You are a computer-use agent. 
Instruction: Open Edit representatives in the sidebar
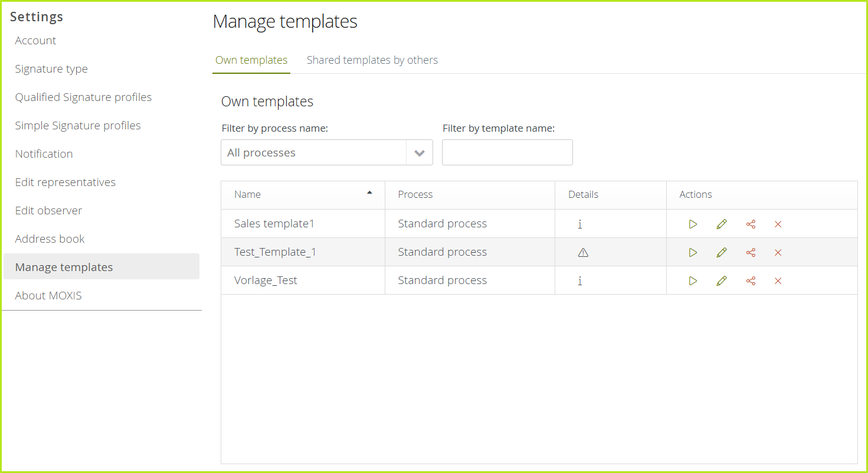point(65,182)
